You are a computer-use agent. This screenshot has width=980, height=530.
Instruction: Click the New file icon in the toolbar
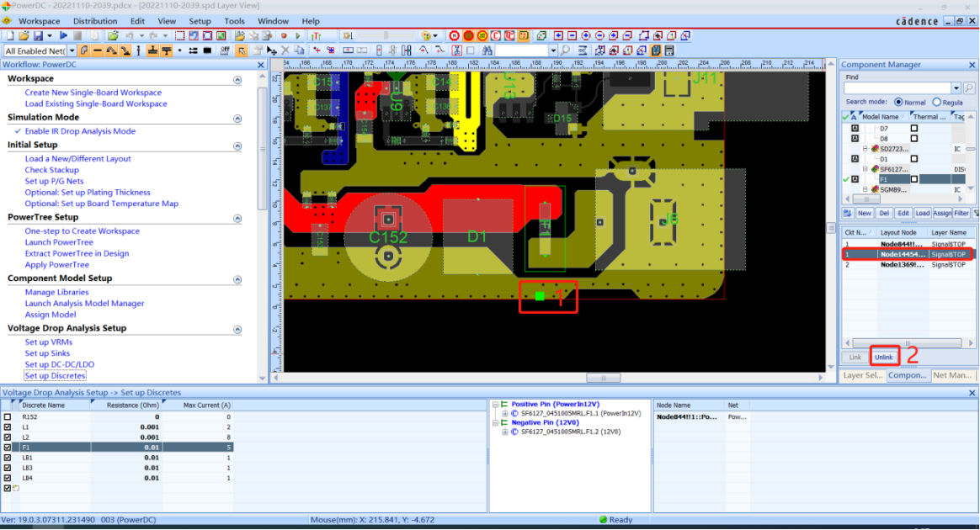point(10,35)
